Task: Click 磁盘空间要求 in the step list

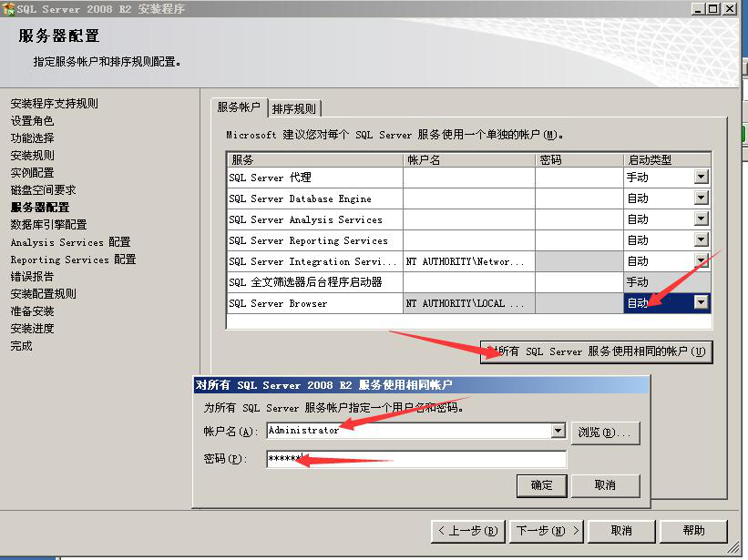Action: pos(44,189)
